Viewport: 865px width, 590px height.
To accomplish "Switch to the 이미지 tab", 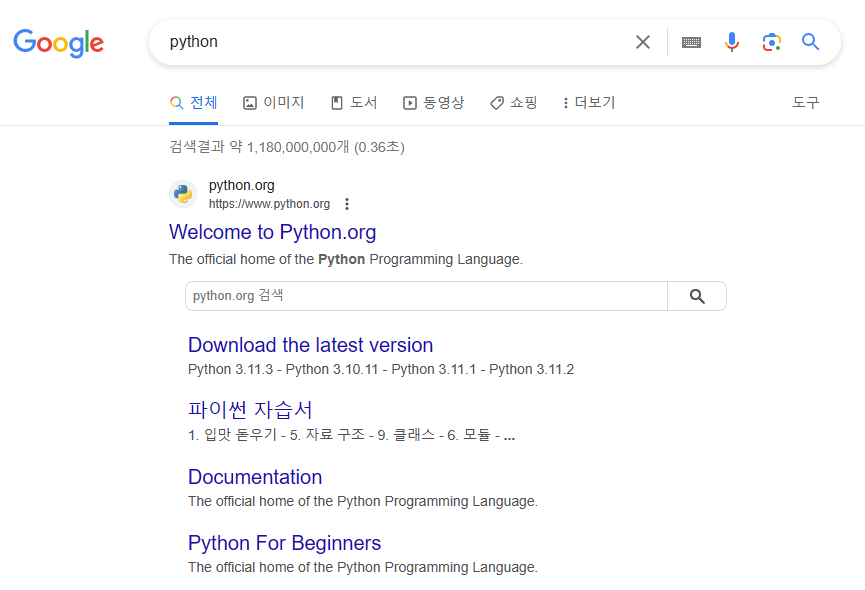I will (274, 103).
